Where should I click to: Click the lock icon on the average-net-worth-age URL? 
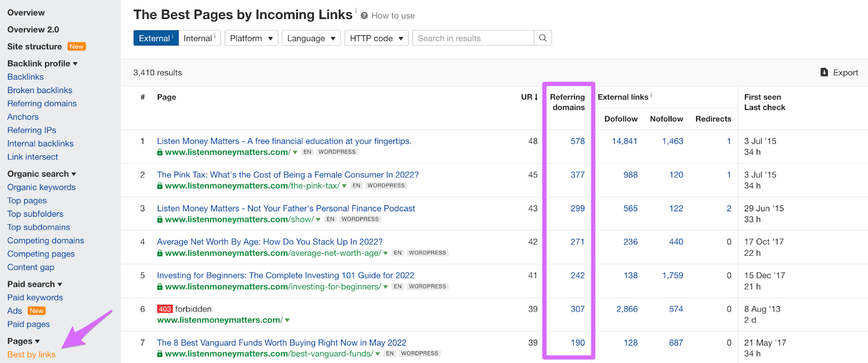pyautogui.click(x=160, y=253)
